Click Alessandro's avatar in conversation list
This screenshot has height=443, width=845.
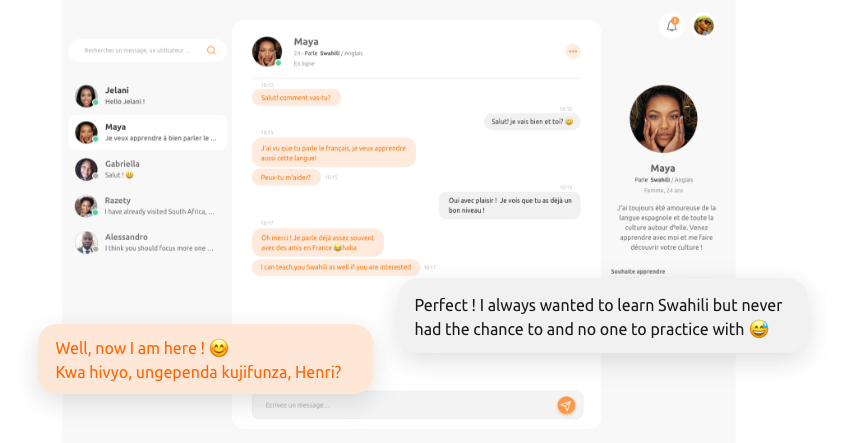86,243
